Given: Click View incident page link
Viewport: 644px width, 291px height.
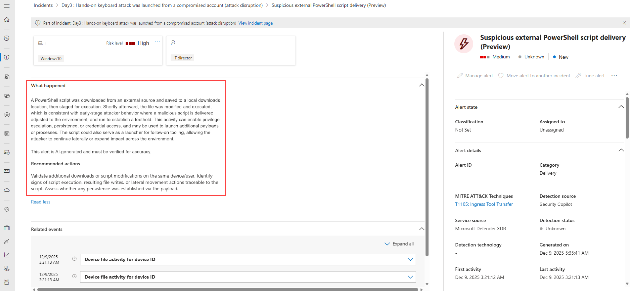Looking at the screenshot, I should click(255, 23).
